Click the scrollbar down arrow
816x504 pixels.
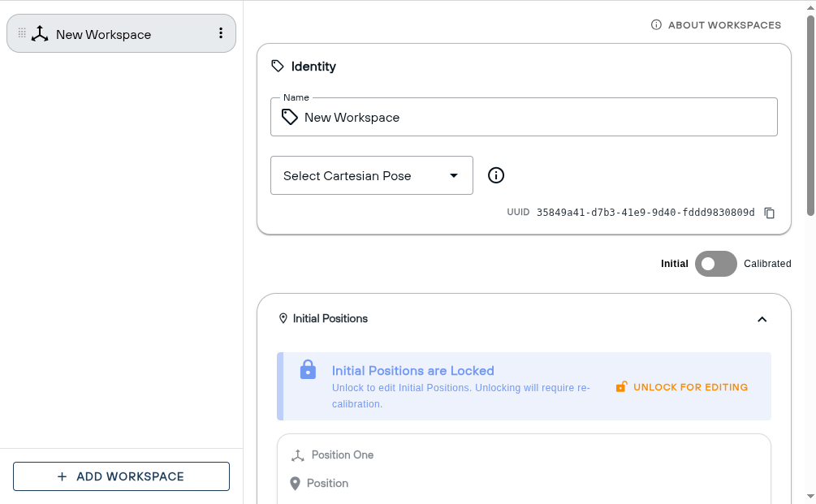[810, 496]
